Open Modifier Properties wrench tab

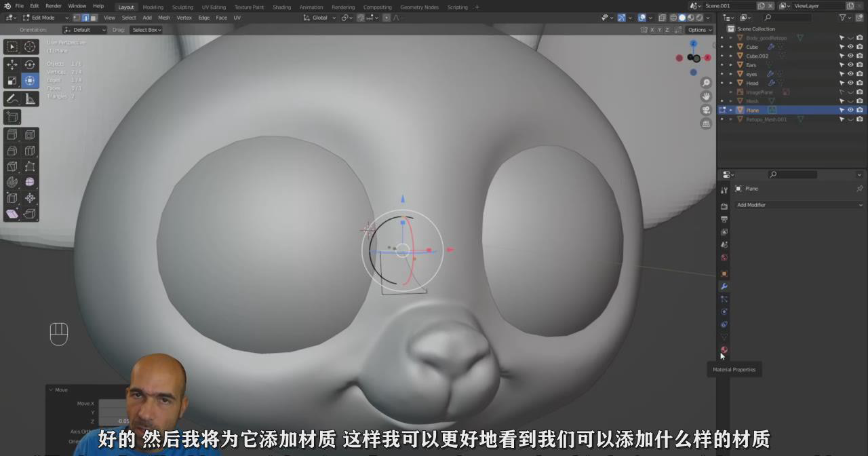pos(724,286)
